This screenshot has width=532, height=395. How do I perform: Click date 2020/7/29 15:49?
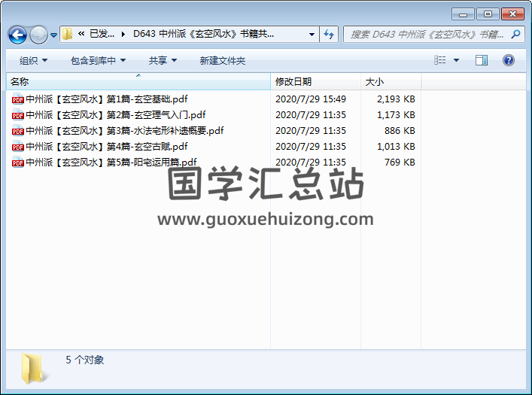point(311,99)
